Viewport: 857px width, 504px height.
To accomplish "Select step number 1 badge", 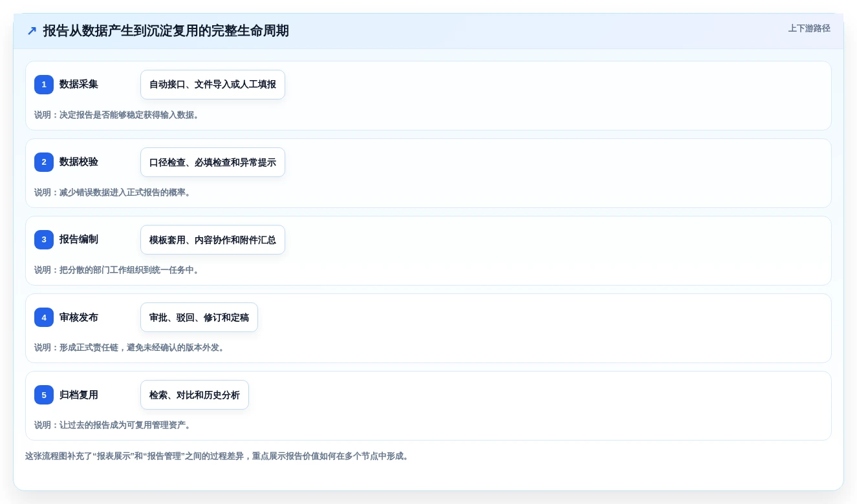I will point(44,85).
